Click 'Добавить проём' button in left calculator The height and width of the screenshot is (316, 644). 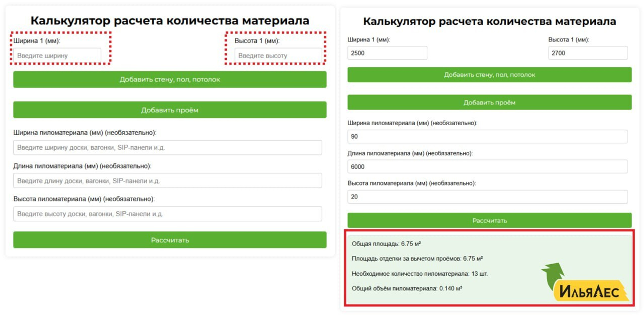tap(170, 110)
